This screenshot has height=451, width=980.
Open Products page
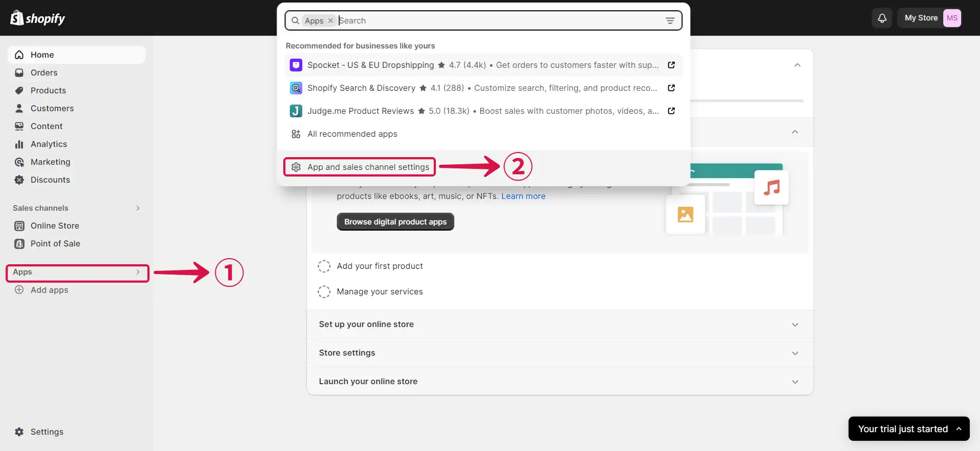(x=77, y=91)
